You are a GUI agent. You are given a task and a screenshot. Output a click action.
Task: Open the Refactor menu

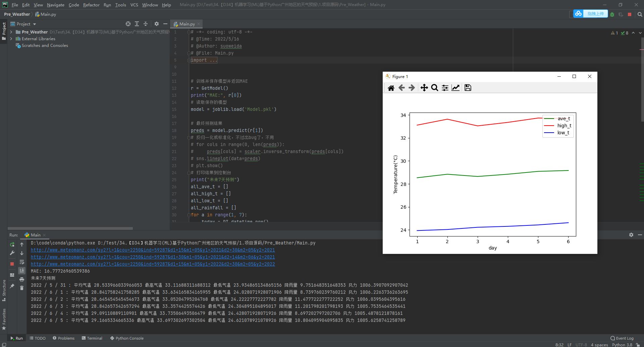91,5
